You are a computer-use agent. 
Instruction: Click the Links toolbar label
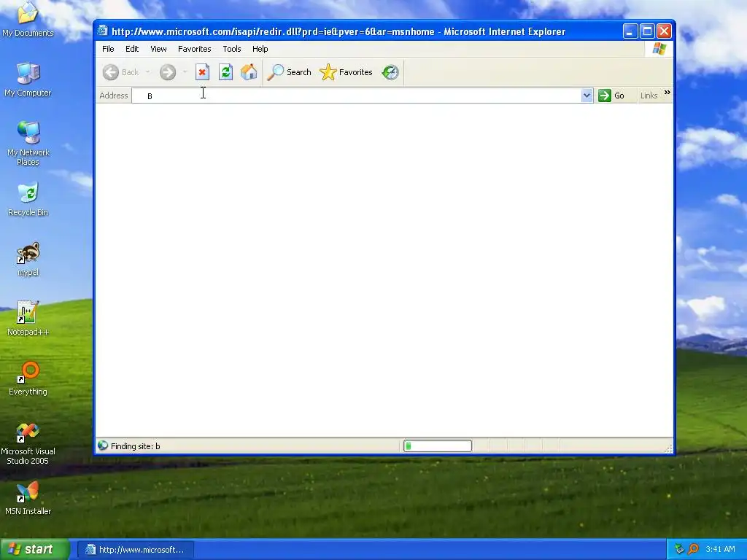649,96
